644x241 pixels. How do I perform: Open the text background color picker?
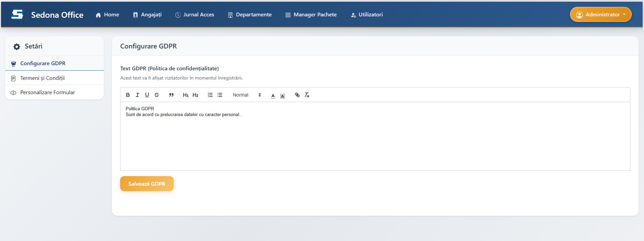(x=283, y=96)
